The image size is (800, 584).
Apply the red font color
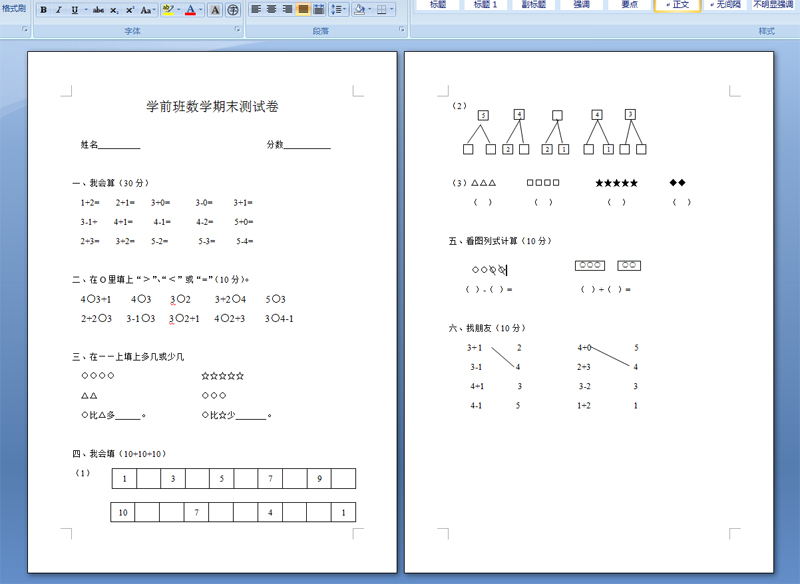point(190,10)
